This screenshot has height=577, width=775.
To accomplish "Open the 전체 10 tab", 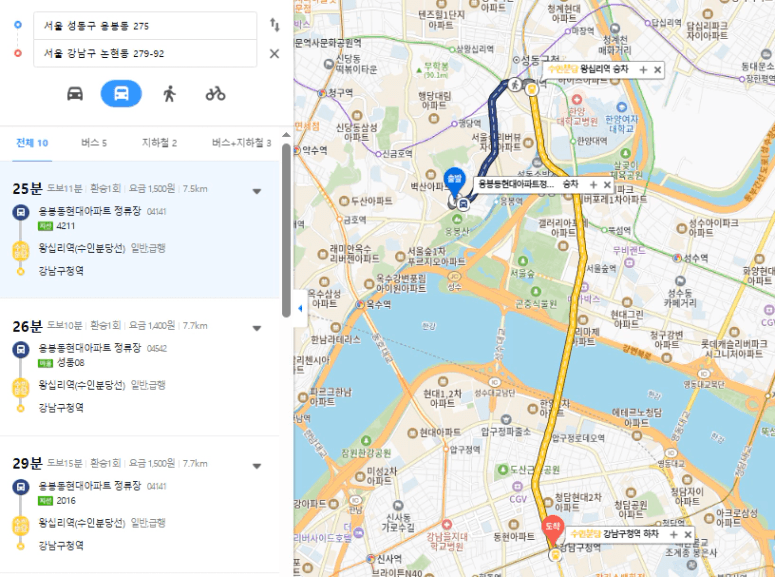I will tap(32, 143).
